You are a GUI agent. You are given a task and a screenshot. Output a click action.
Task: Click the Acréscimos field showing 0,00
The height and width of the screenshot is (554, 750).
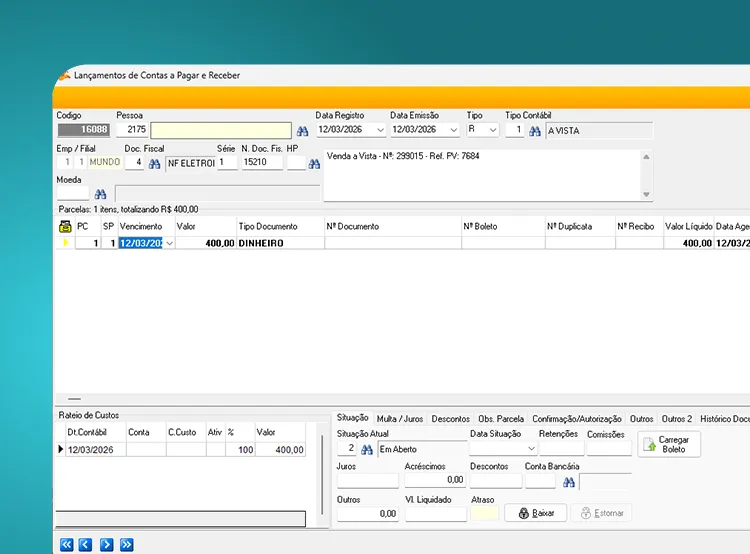[435, 480]
